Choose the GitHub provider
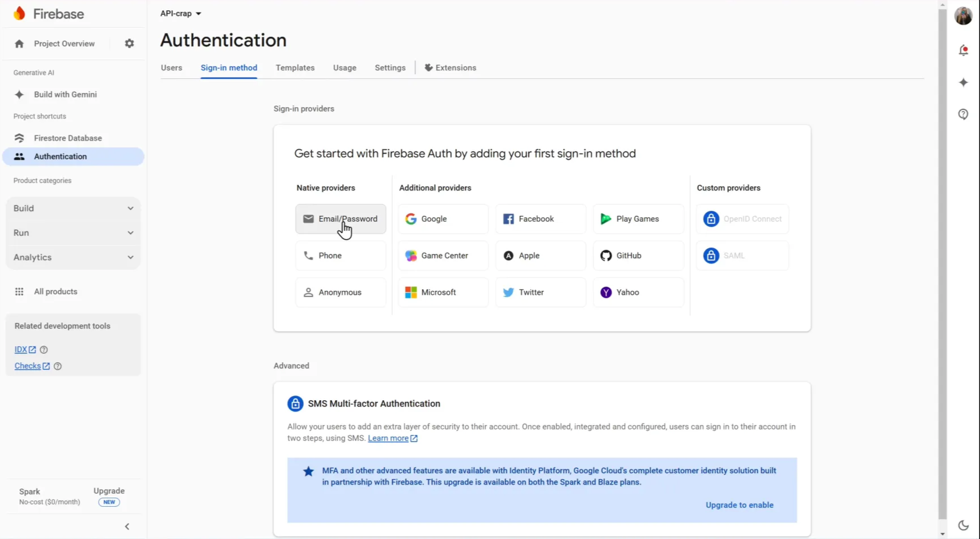Viewport: 980px width, 539px height. (x=639, y=256)
